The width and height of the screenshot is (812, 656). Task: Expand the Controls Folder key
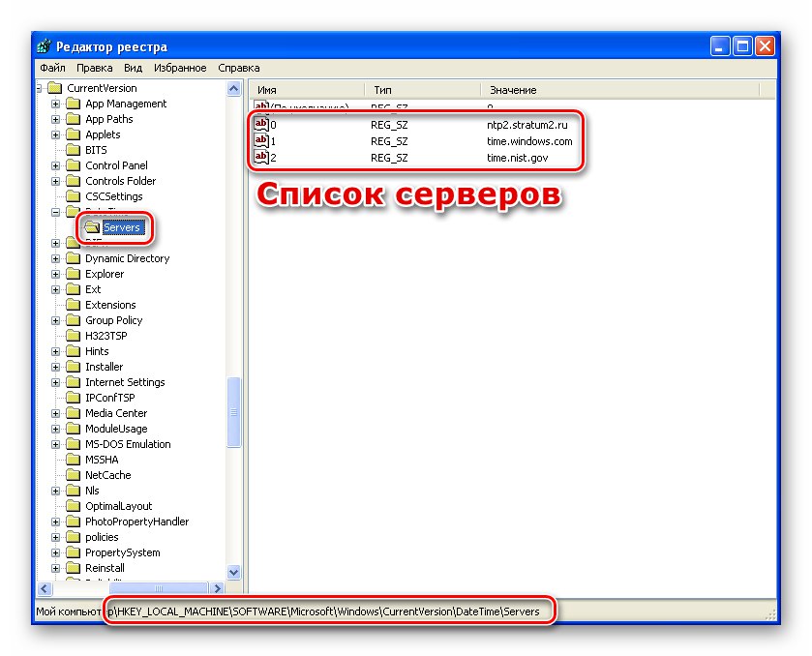[x=55, y=181]
